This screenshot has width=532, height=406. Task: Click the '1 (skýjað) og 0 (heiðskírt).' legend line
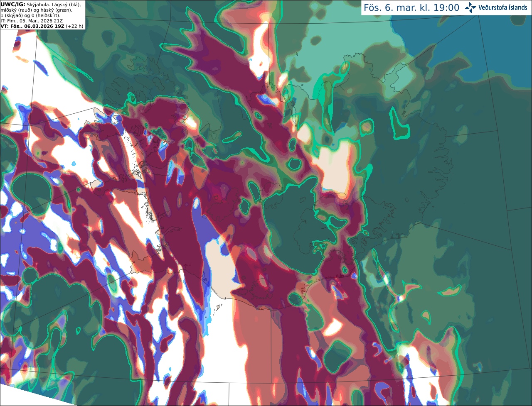pos(30,15)
